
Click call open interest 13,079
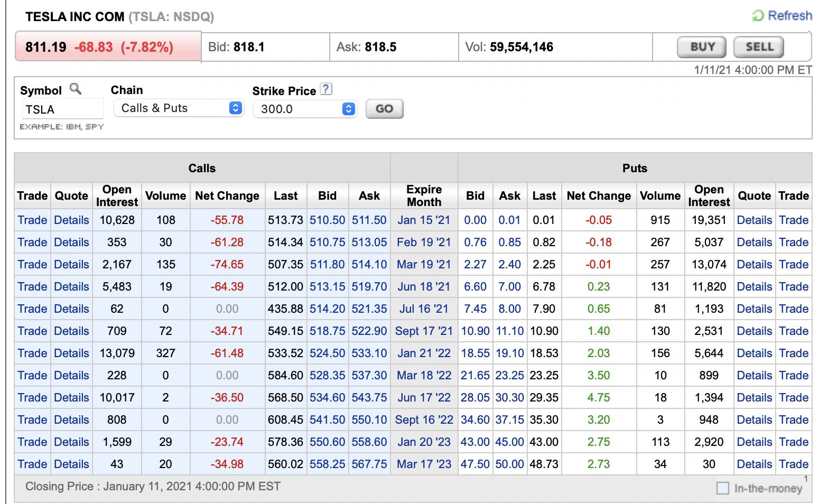click(117, 353)
